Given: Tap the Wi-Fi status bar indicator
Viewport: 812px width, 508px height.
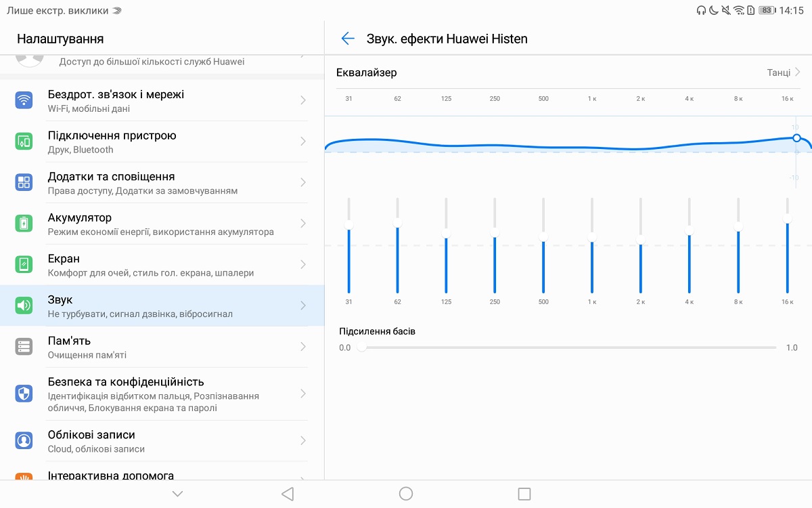Looking at the screenshot, I should (739, 10).
